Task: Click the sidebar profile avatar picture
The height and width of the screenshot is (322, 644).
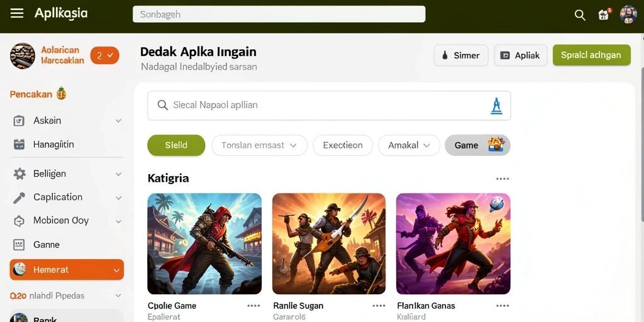Action: (x=22, y=56)
